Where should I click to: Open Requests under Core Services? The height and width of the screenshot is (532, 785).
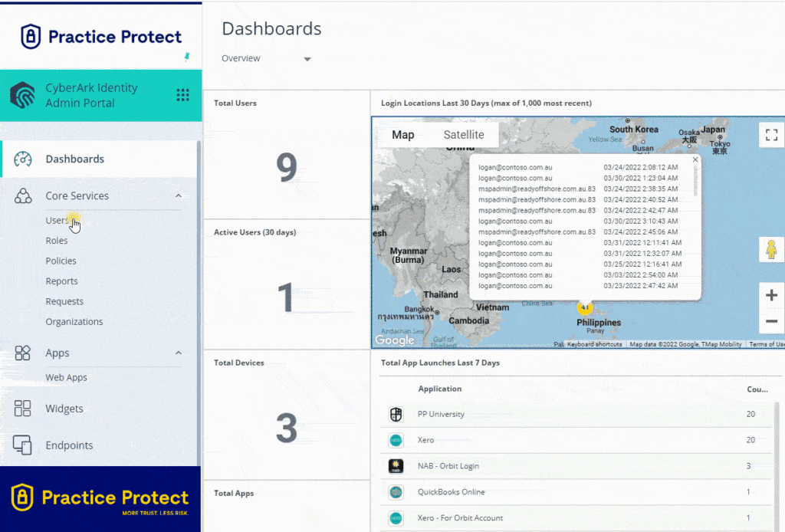[64, 301]
